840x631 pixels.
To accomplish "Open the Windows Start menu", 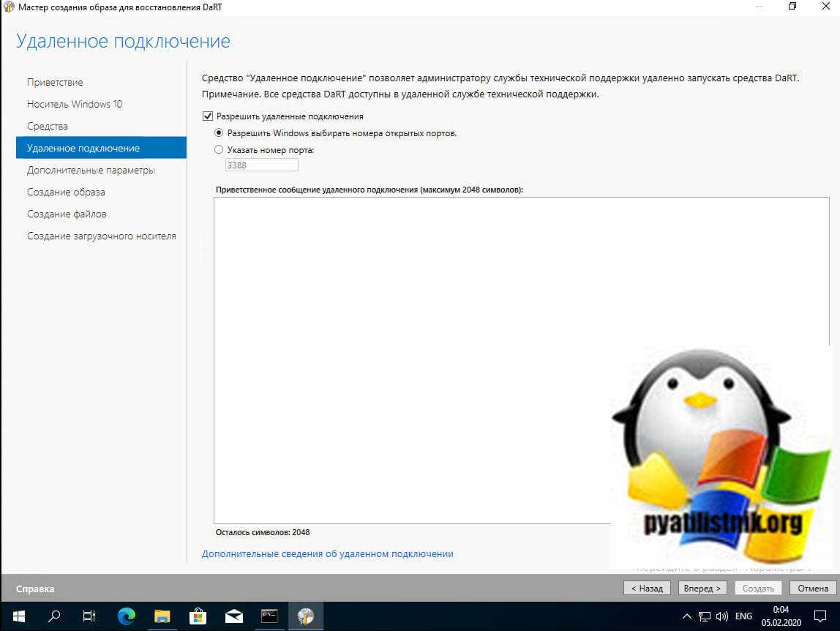I will coord(16,616).
